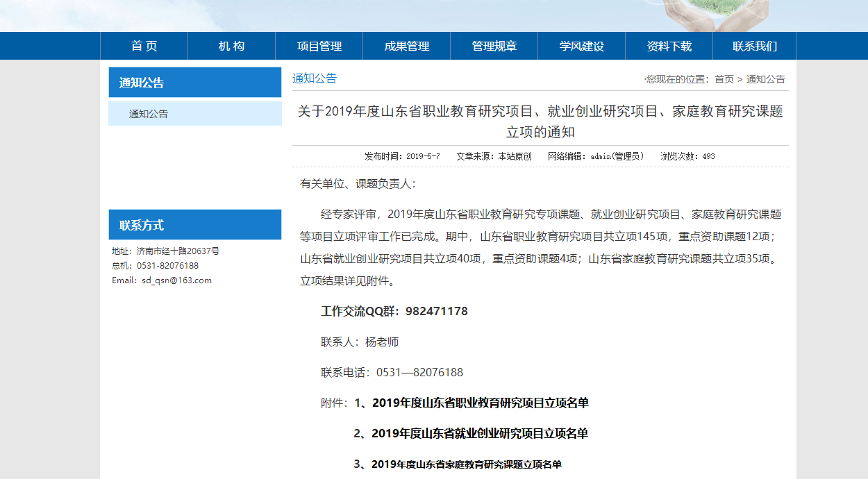Click 联系我们 in the navigation bar
This screenshot has height=479, width=868.
coord(755,46)
